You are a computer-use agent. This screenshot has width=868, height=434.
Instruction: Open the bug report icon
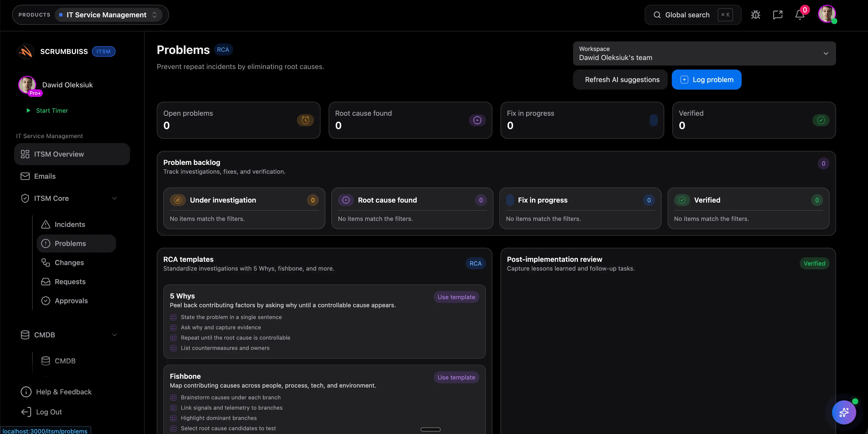coord(755,15)
